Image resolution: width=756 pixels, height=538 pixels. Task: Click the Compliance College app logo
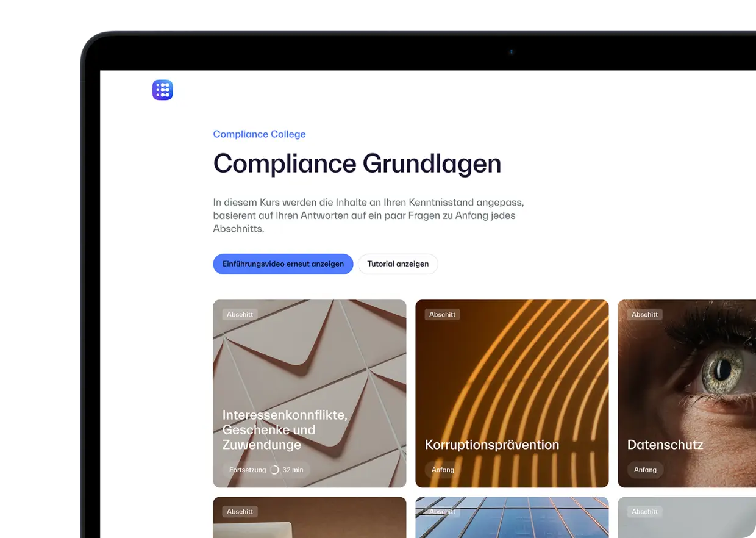click(162, 90)
